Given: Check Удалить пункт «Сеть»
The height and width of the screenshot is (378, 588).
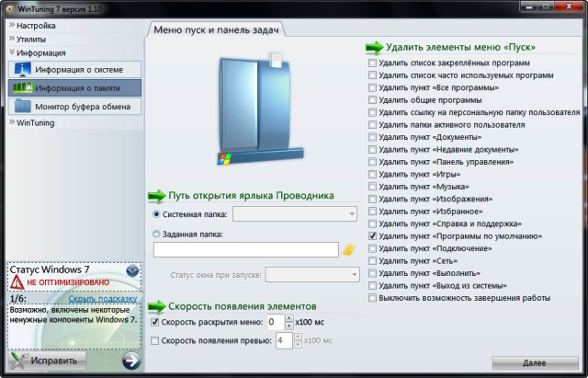Looking at the screenshot, I should click(372, 261).
